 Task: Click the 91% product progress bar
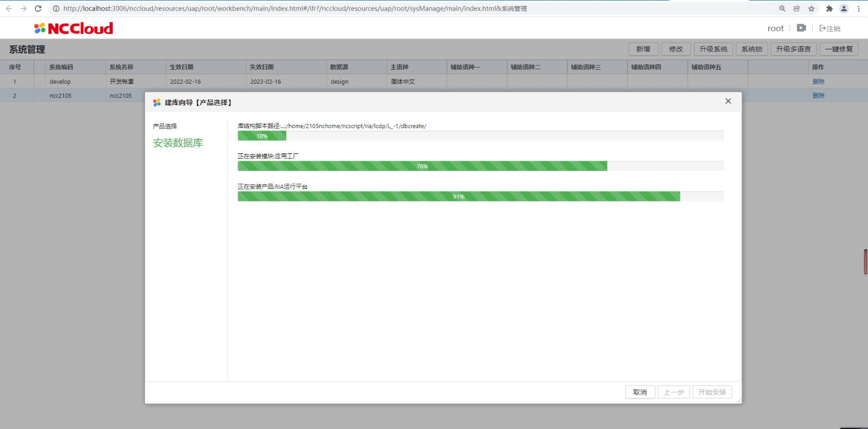480,196
